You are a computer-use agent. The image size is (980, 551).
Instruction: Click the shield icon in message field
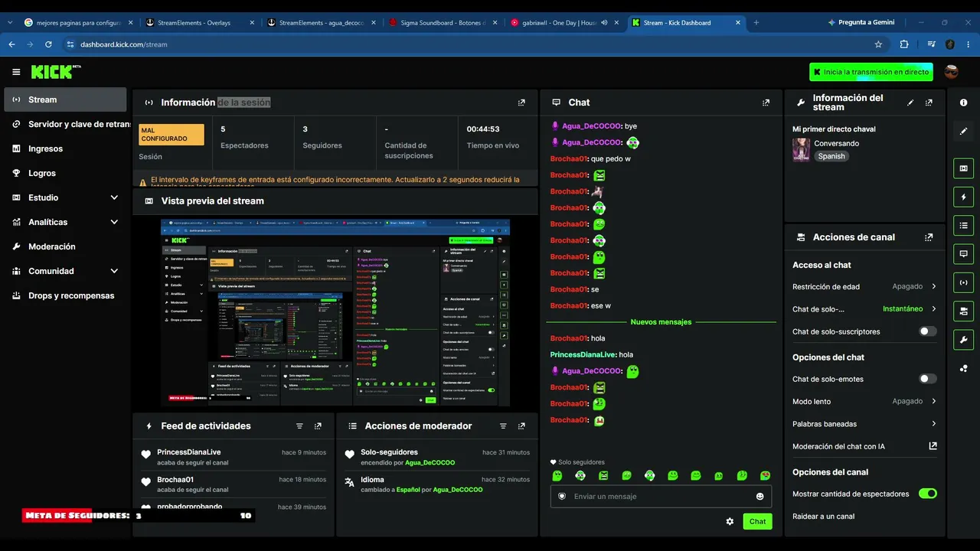coord(562,497)
